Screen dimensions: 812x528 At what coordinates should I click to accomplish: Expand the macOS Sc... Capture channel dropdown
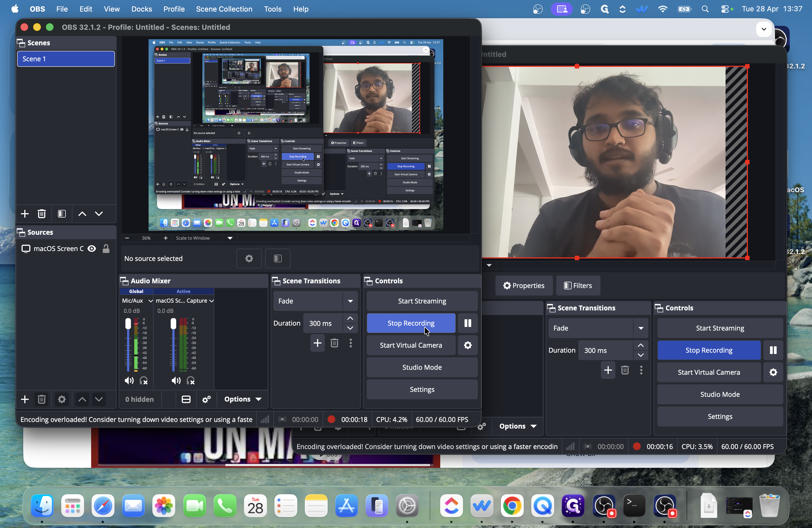click(x=212, y=301)
